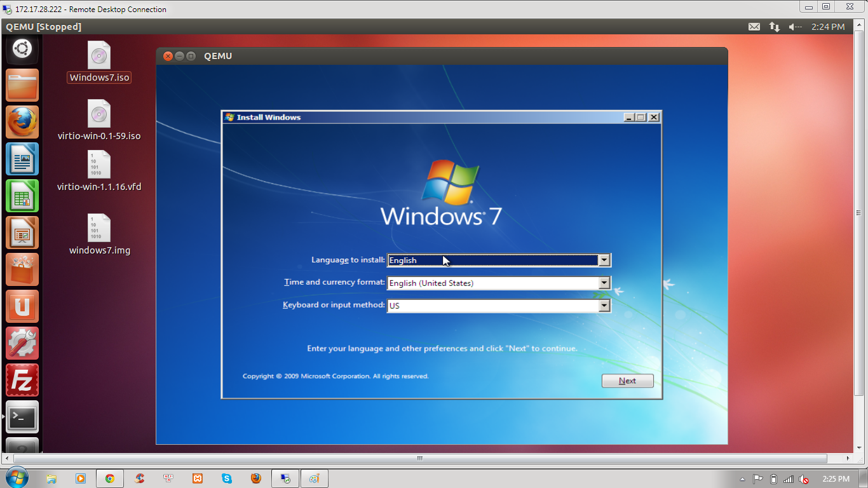Select the virtio-win-1.1.16.vfd desktop file
This screenshot has width=868, height=488.
(99, 172)
